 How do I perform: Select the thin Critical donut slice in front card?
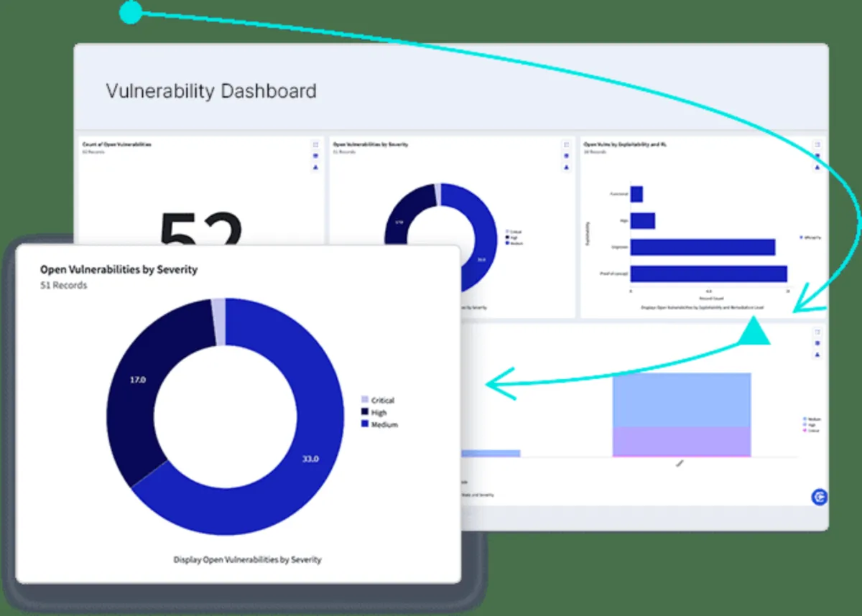[x=218, y=322]
